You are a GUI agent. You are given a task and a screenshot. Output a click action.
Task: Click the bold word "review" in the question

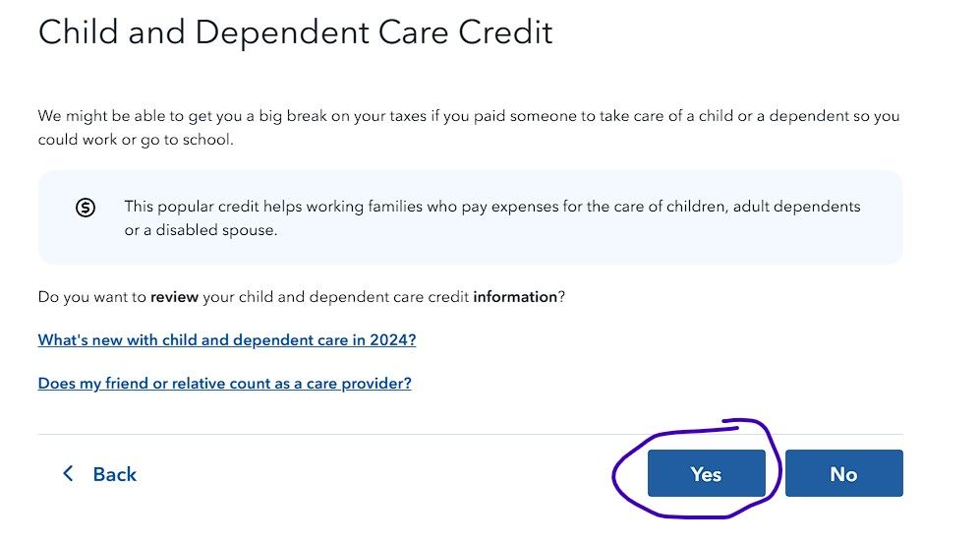click(x=174, y=296)
